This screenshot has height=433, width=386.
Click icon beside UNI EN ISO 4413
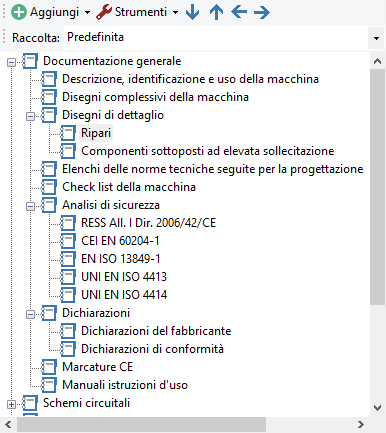click(x=68, y=277)
